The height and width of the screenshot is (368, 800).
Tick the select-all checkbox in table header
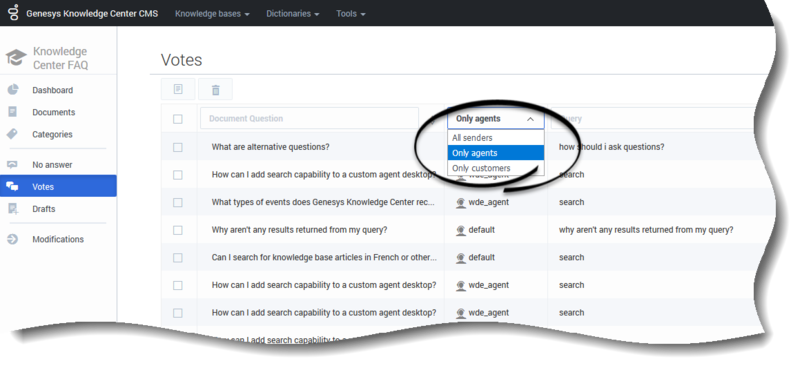(178, 119)
